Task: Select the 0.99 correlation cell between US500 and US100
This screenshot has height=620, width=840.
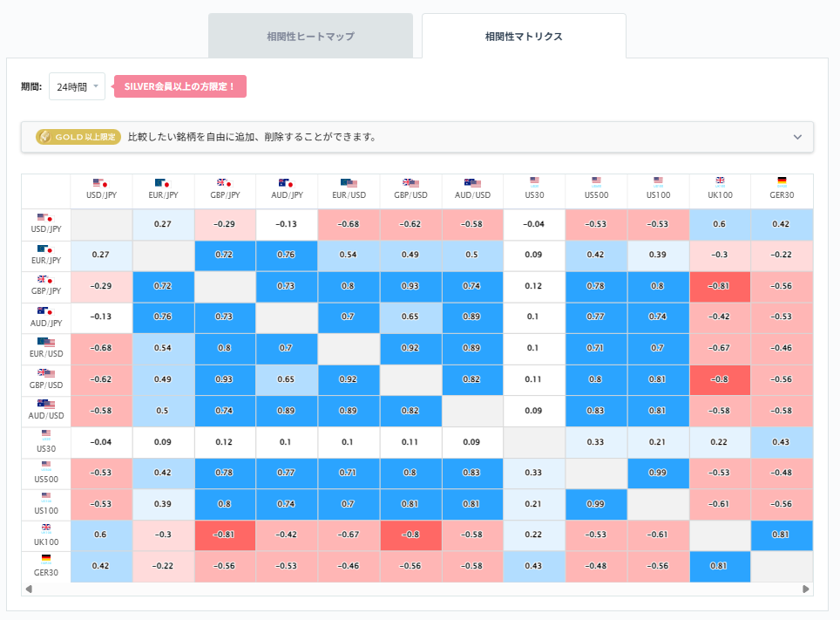Action: point(658,474)
